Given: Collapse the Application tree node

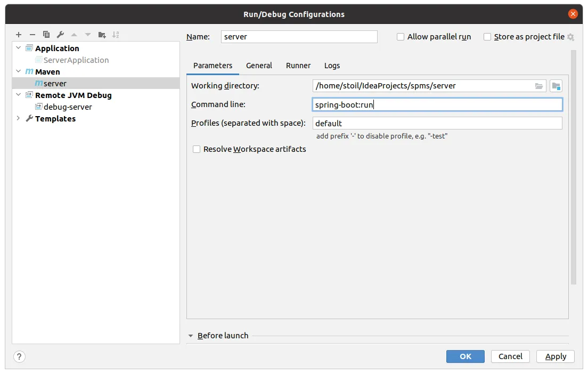Looking at the screenshot, I should click(x=19, y=48).
